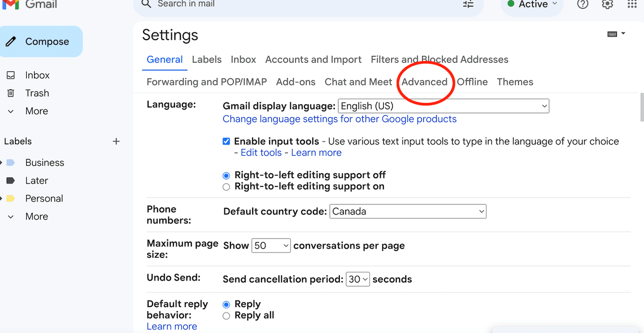This screenshot has height=333, width=644.
Task: Open search options with the sliders icon
Action: point(467,4)
